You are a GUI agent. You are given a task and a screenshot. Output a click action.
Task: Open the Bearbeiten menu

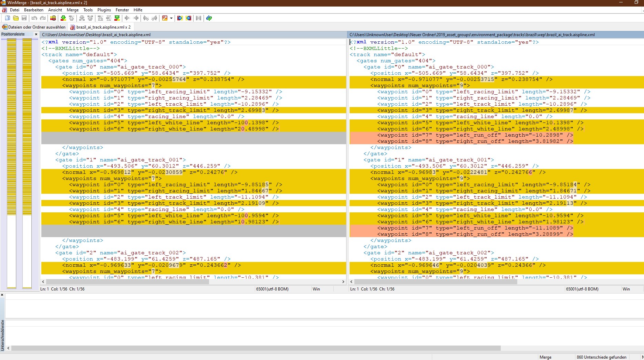(x=34, y=10)
